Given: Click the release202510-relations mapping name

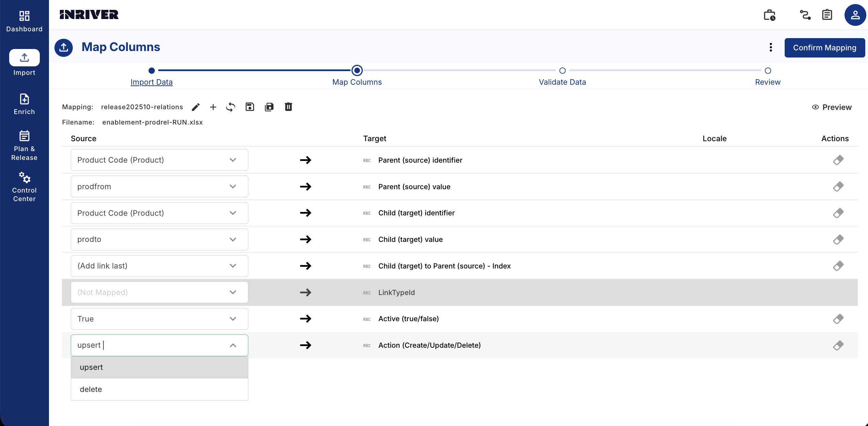Looking at the screenshot, I should coord(142,107).
